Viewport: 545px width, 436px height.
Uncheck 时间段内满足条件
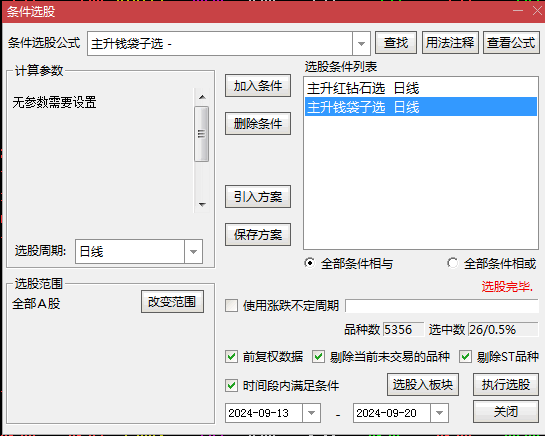pos(231,385)
